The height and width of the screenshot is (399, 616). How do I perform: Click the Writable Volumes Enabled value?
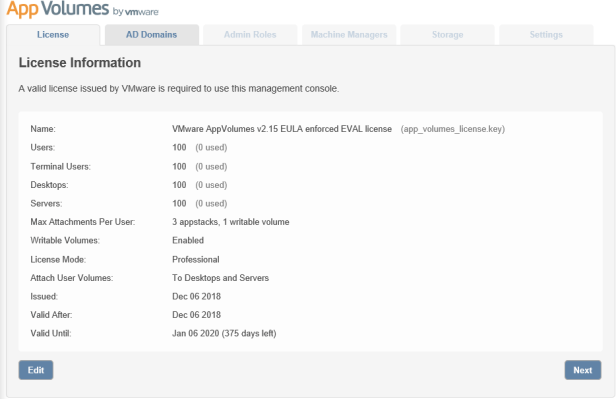click(x=188, y=240)
